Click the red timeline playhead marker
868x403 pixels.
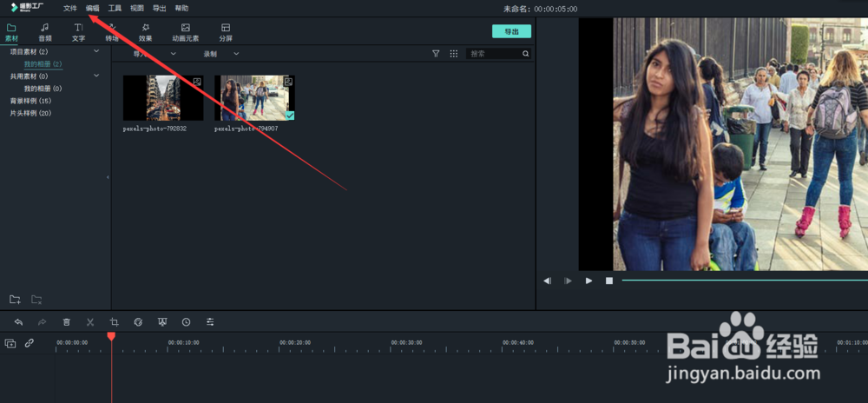click(111, 336)
